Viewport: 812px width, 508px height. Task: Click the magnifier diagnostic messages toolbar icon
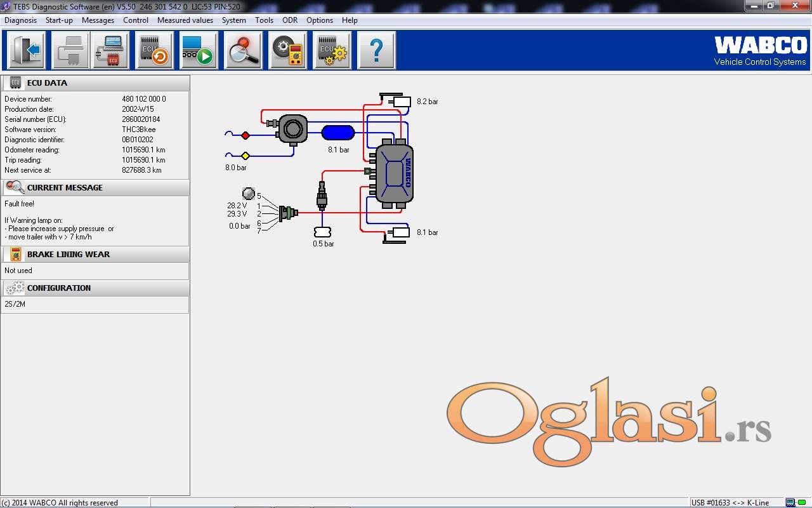click(243, 50)
